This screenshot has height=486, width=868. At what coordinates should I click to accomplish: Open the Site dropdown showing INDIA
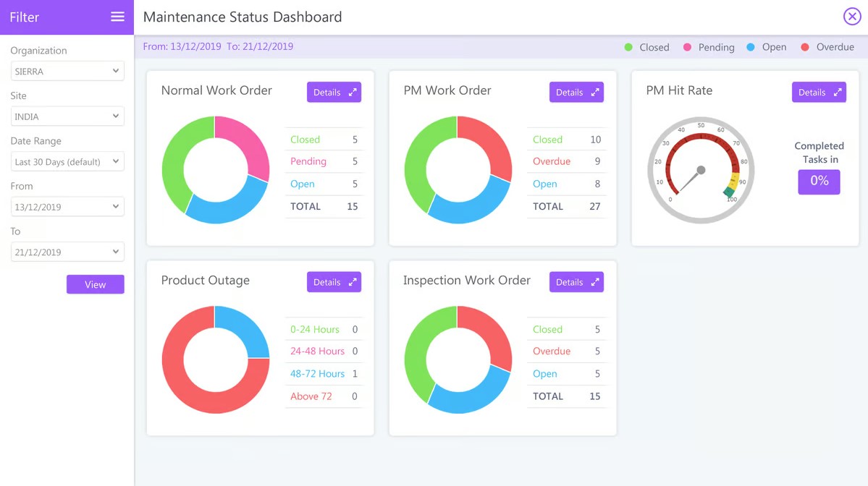click(67, 116)
